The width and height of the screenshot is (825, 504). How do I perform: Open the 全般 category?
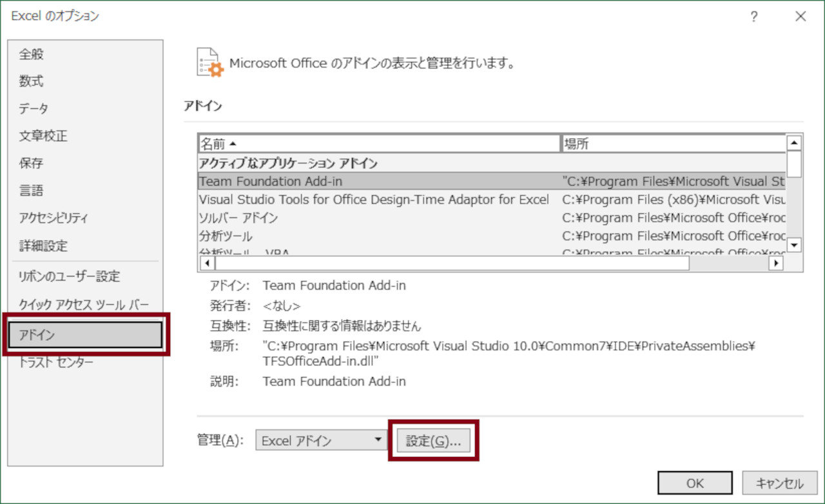click(86, 55)
